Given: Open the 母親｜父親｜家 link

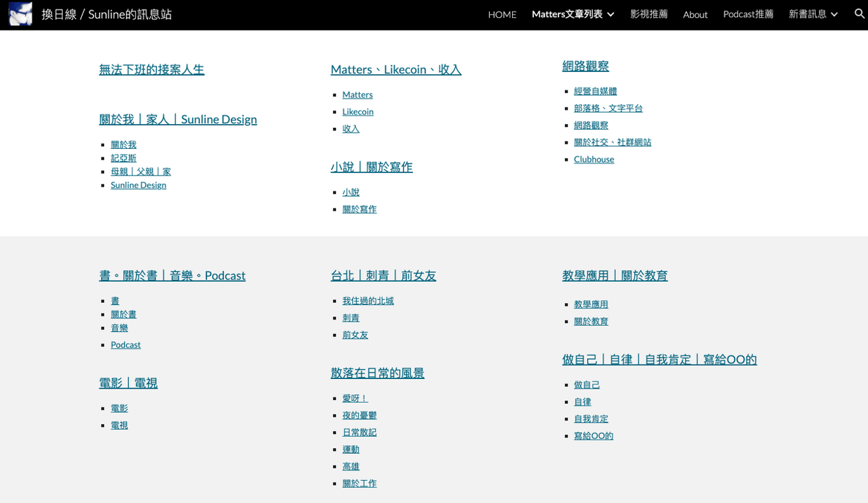Looking at the screenshot, I should point(140,171).
